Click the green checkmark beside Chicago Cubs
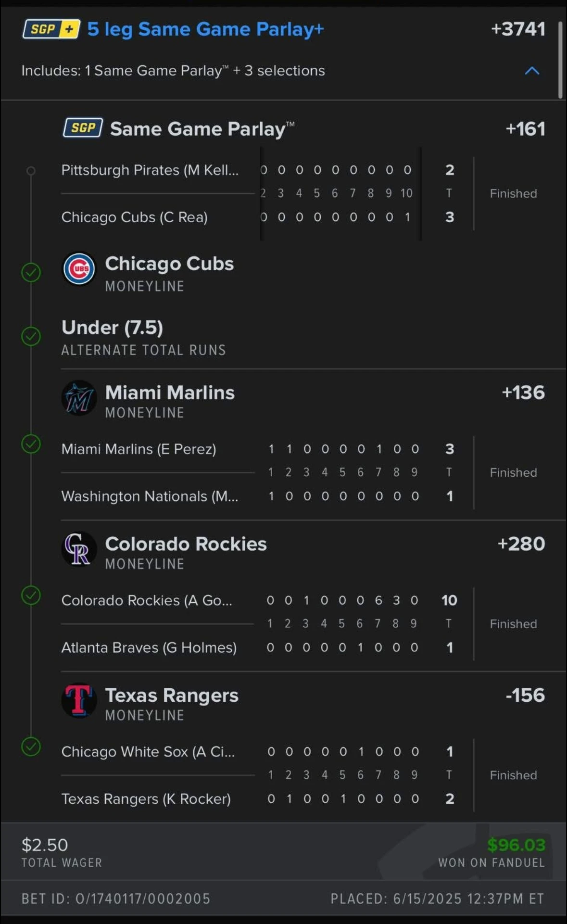The width and height of the screenshot is (567, 924). pos(31,272)
